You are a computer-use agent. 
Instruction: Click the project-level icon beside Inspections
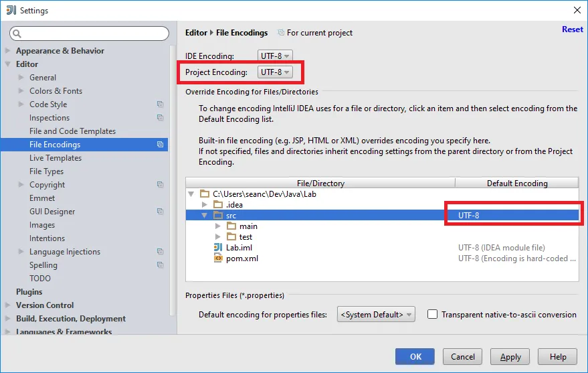coord(160,118)
